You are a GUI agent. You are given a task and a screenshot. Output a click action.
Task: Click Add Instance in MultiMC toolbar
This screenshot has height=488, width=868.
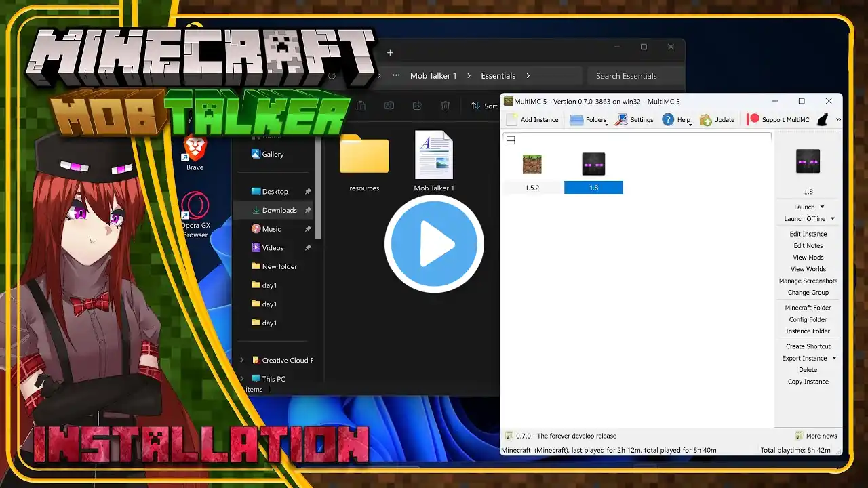[532, 119]
